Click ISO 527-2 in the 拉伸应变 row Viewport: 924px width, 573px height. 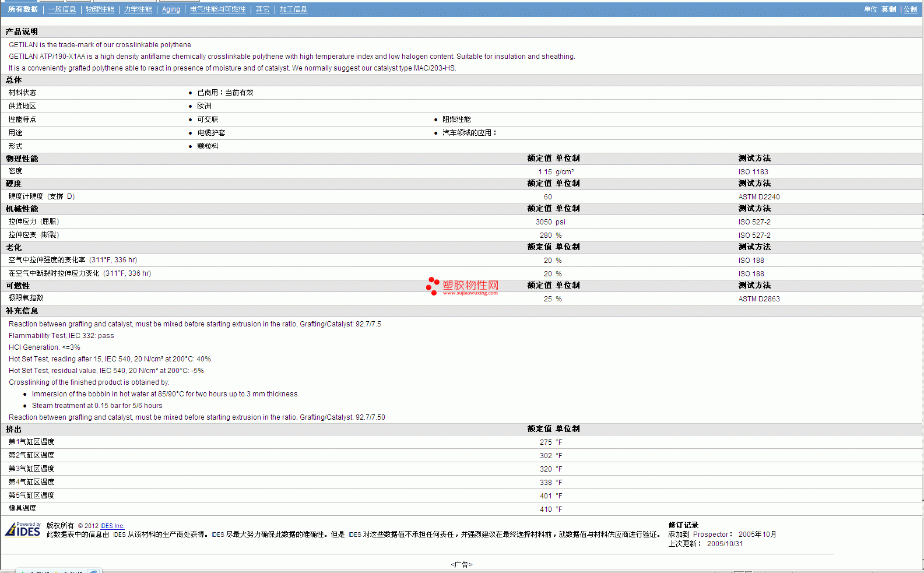click(x=754, y=235)
